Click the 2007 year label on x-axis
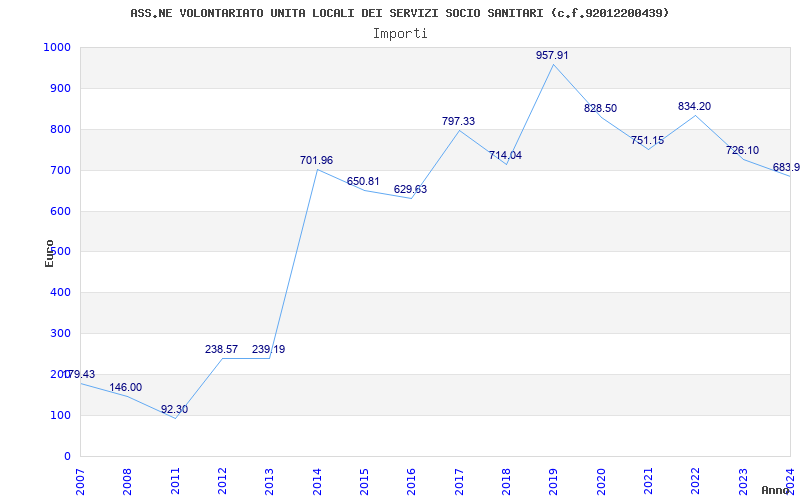The image size is (800, 500). (80, 482)
